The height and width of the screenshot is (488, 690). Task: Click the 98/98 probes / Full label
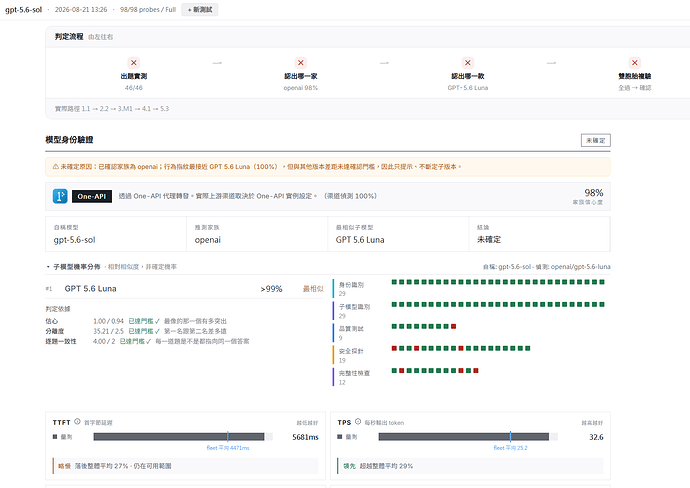point(148,10)
